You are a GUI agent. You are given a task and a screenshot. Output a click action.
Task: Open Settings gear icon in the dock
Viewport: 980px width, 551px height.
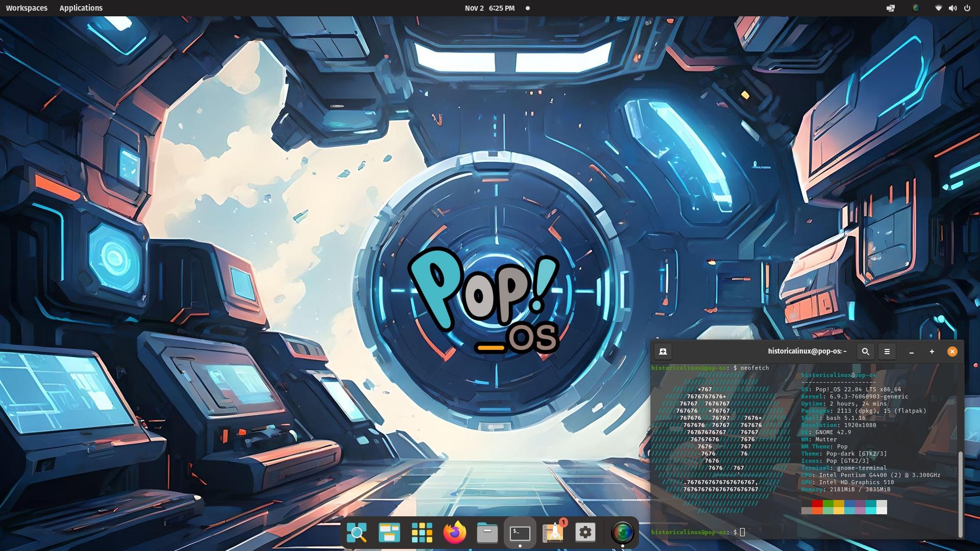pos(585,533)
